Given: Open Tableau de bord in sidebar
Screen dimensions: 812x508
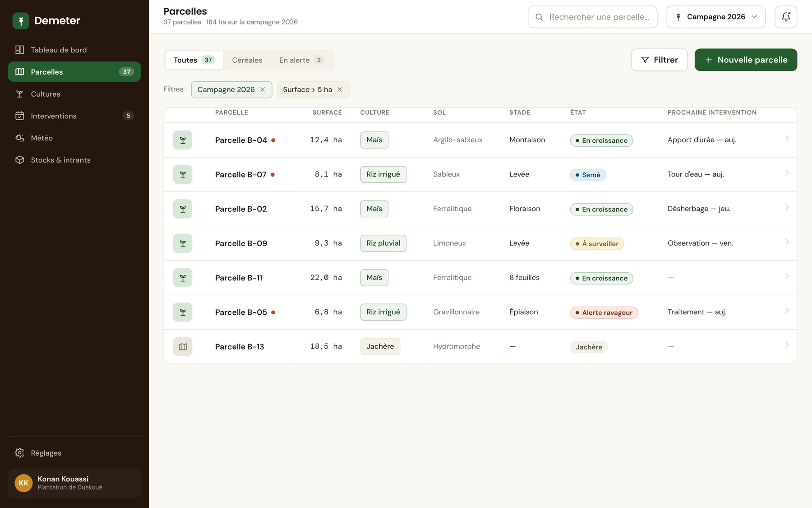Looking at the screenshot, I should [x=74, y=50].
